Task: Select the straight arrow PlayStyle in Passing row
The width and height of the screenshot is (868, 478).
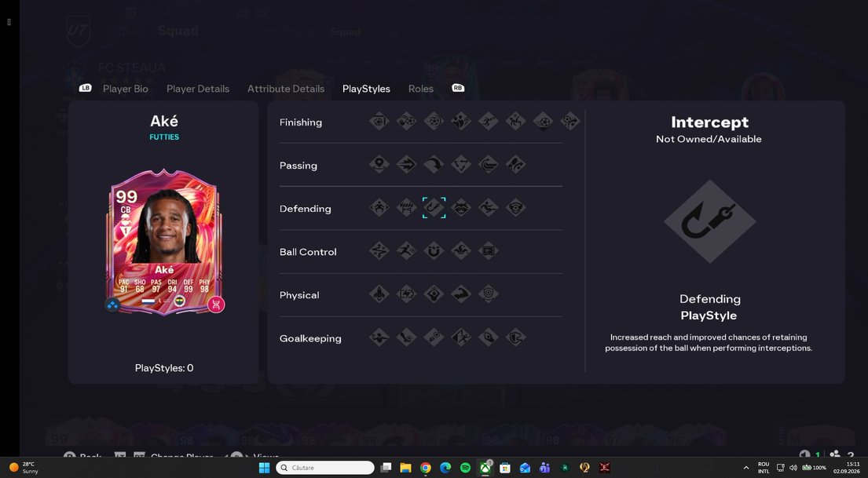Action: point(406,164)
